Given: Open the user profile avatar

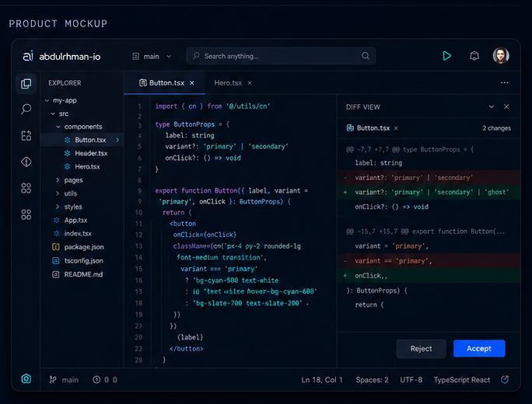Looking at the screenshot, I should pos(501,56).
